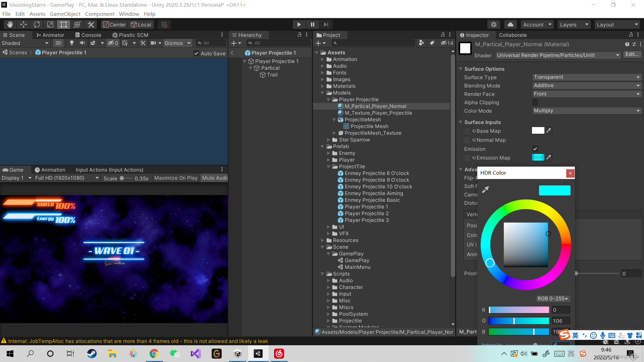Switch to the Collaborate tab
Viewport: 644px width, 362px height.
[x=513, y=35]
